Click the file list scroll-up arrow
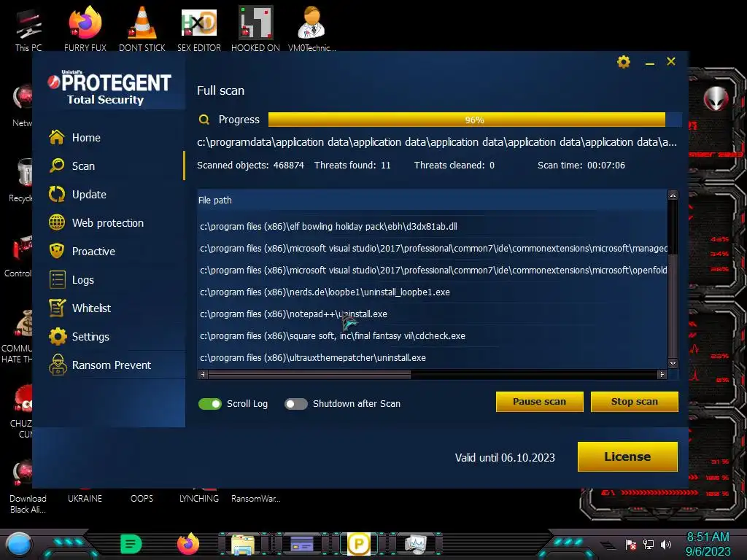 [x=673, y=195]
